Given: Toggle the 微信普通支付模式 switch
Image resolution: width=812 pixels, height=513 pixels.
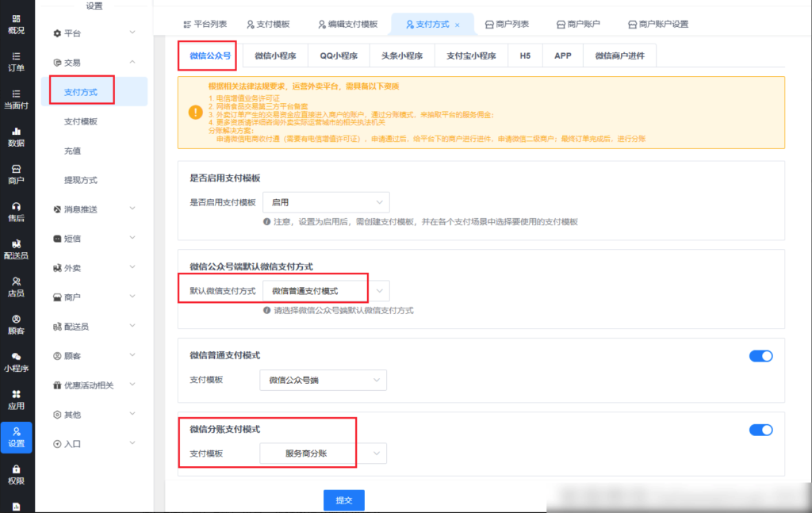Looking at the screenshot, I should click(760, 356).
